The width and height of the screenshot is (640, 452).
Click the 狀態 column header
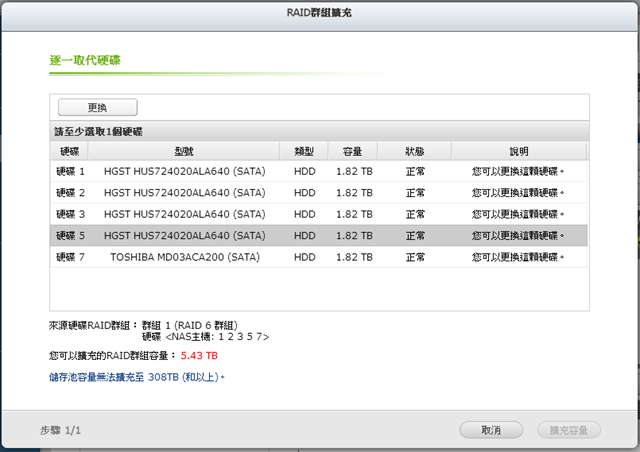[414, 151]
